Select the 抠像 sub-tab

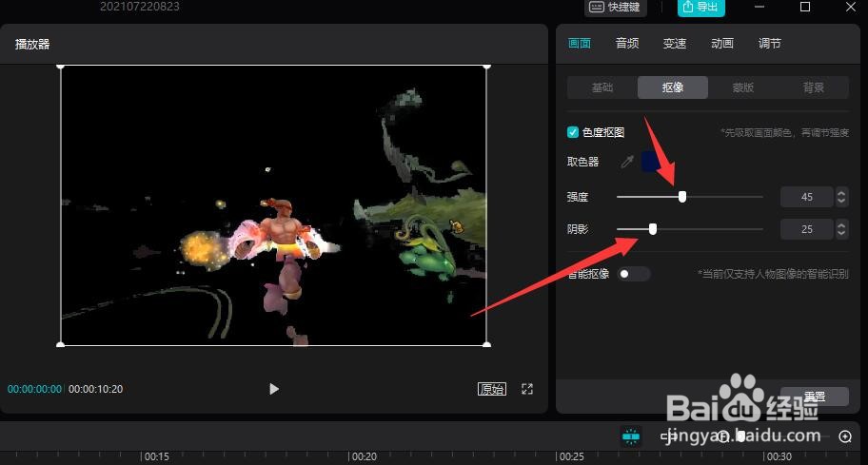point(673,87)
